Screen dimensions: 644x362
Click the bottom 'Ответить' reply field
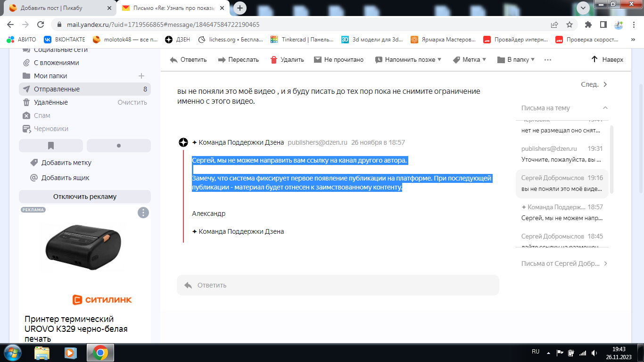pos(338,285)
